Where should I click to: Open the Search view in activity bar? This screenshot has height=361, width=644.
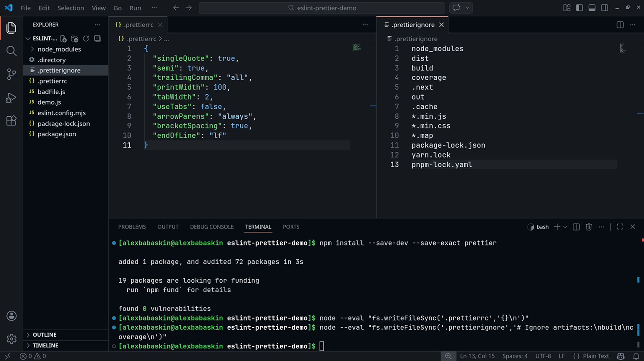coord(11,51)
